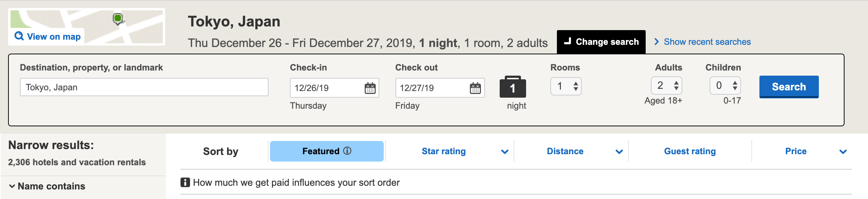
Task: Expand the Star rating sort options
Action: 504,152
